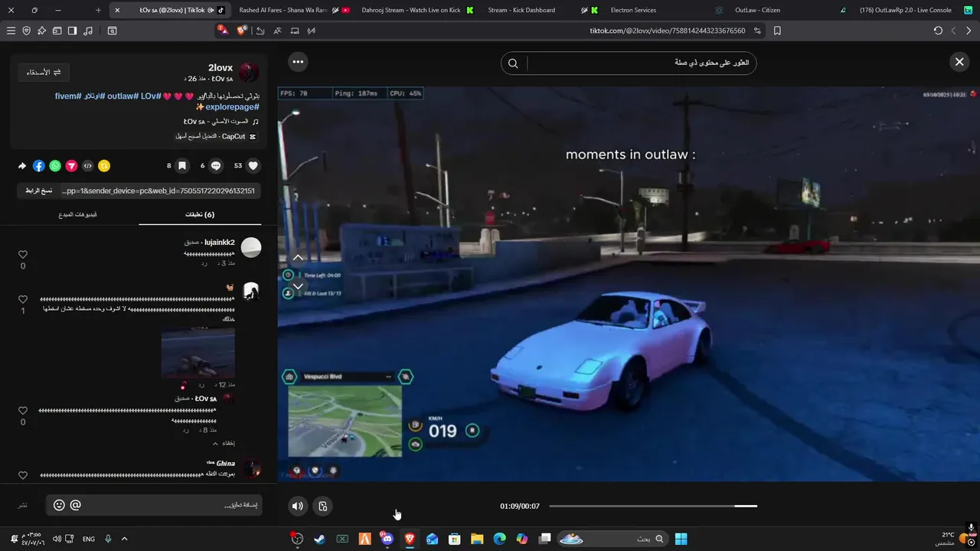
Task: Switch to Rashed Al Fares YouTube tab
Action: [294, 10]
